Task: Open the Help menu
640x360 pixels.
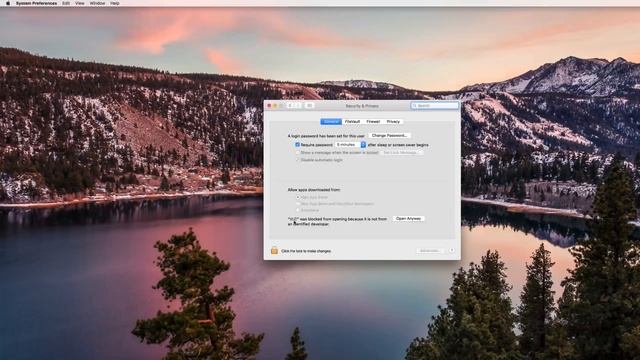Action: [x=115, y=3]
